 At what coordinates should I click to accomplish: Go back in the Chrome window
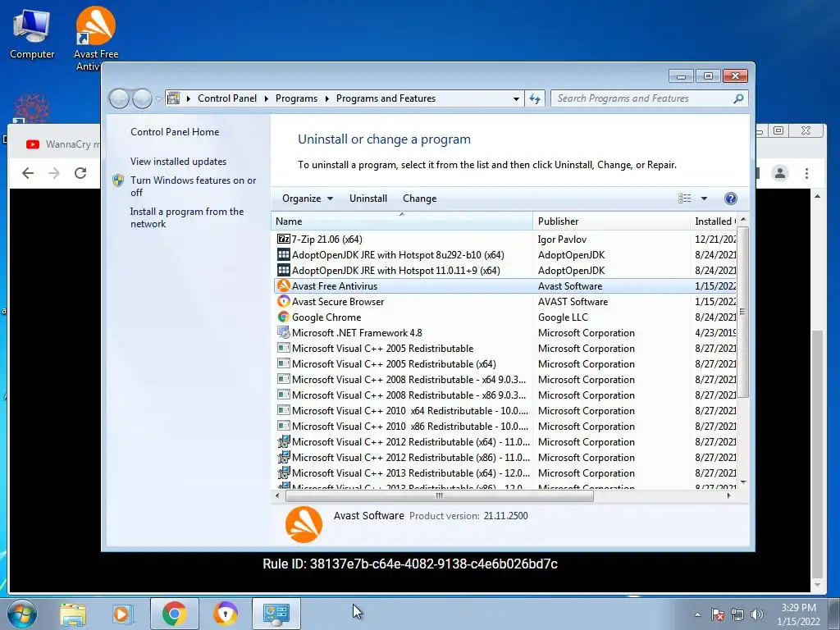28,173
